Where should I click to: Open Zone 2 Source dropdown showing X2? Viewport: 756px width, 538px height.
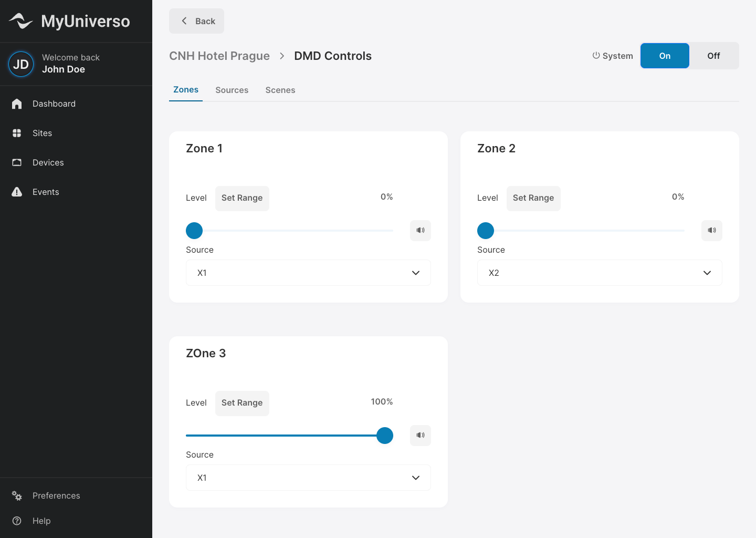coord(600,273)
